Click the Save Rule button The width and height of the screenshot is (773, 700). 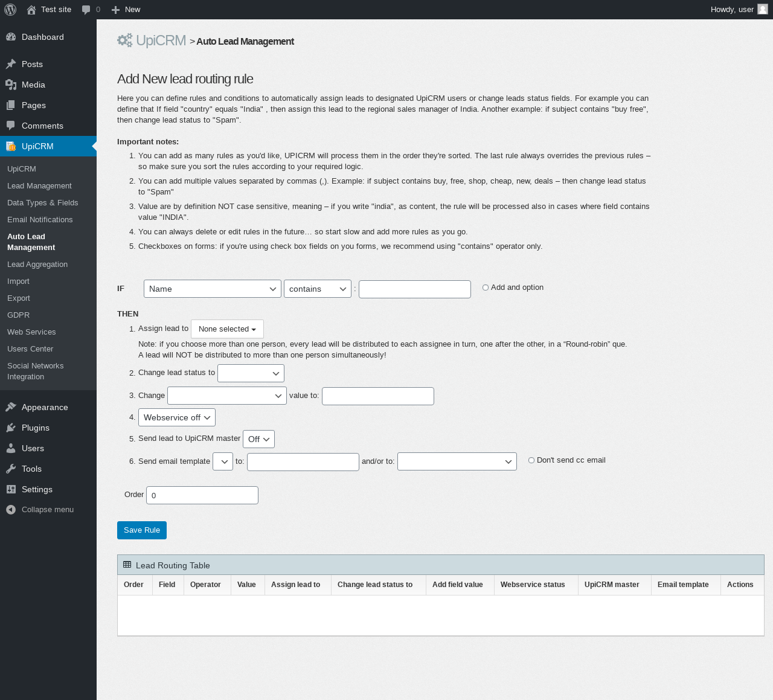pos(142,530)
